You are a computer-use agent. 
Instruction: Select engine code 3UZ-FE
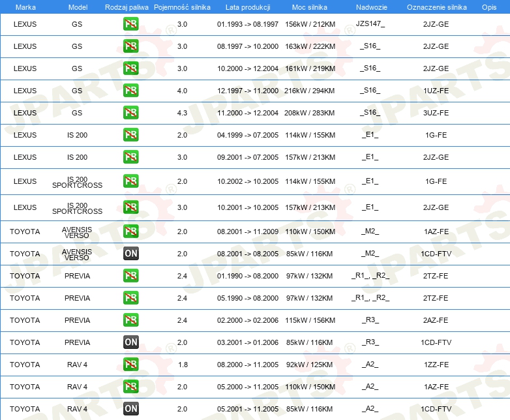(436, 113)
